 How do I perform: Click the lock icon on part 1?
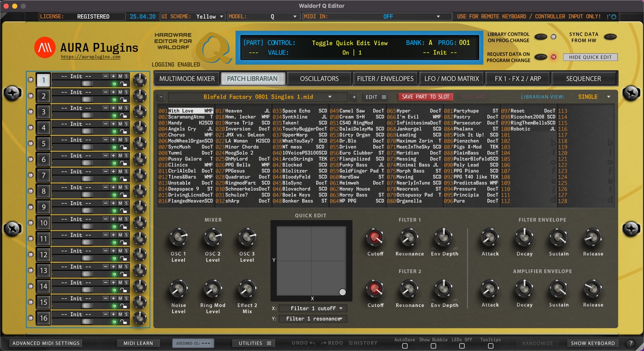tap(123, 84)
